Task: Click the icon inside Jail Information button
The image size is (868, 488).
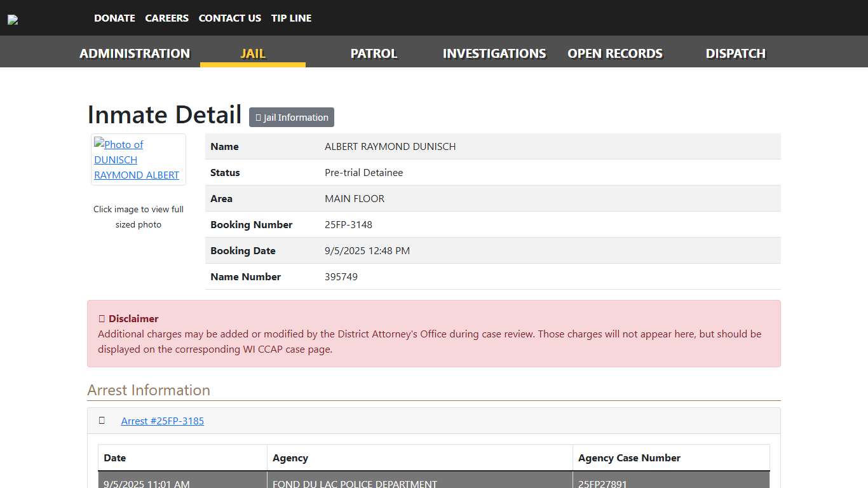Action: (x=258, y=118)
